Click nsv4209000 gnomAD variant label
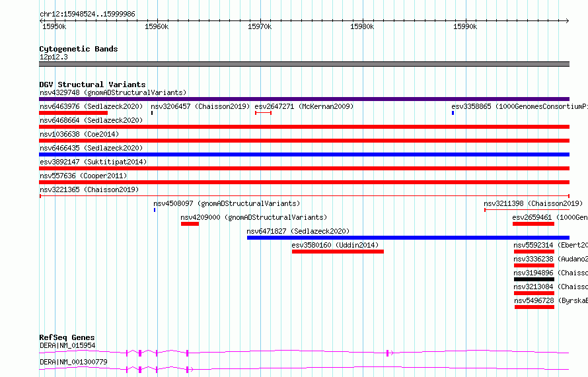This screenshot has width=588, height=377. pyautogui.click(x=254, y=217)
